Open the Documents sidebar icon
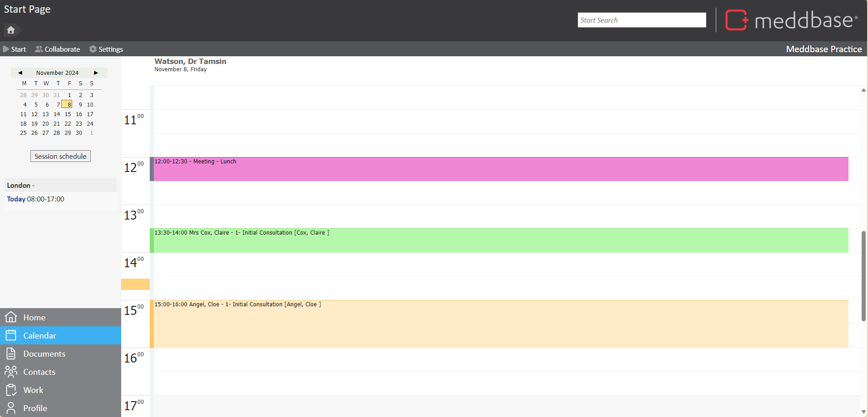 tap(11, 353)
